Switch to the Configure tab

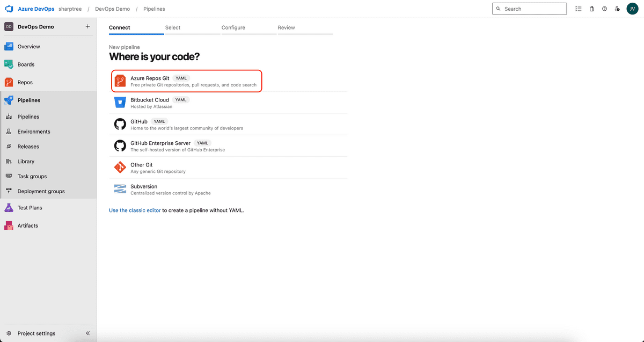[233, 27]
